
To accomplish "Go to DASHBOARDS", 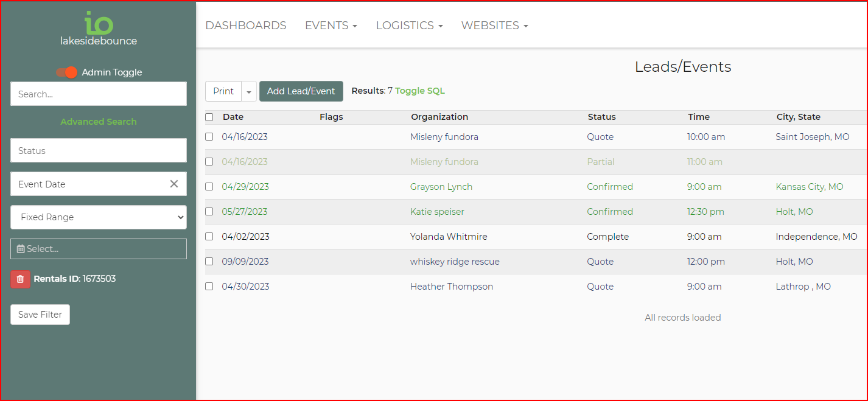I will (246, 26).
